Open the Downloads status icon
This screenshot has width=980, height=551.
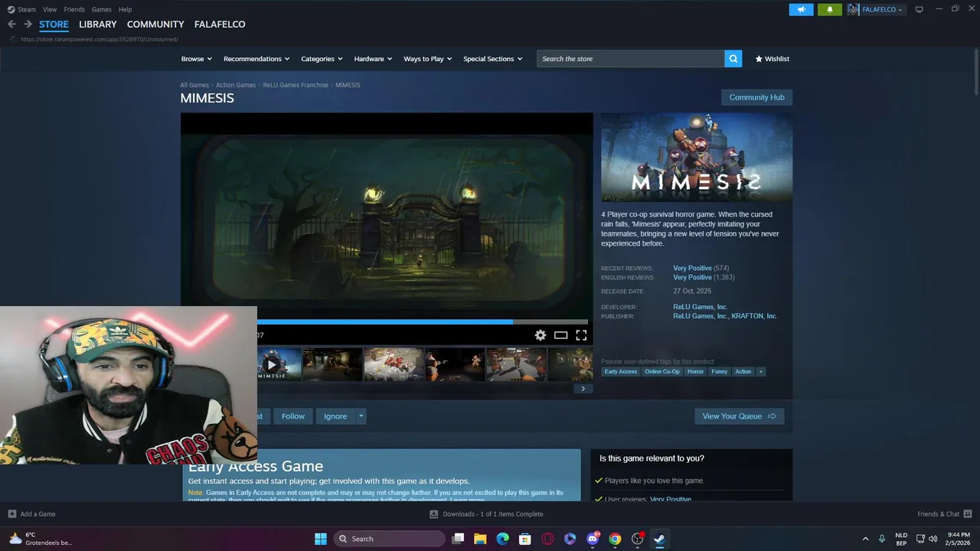tap(433, 514)
